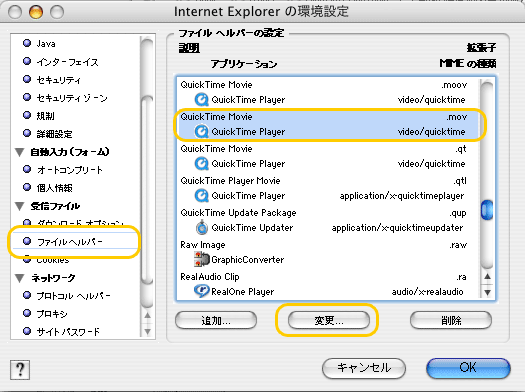Screen dimensions: 525x392
Task: Click the RealOne Player icon
Action: [x=202, y=291]
